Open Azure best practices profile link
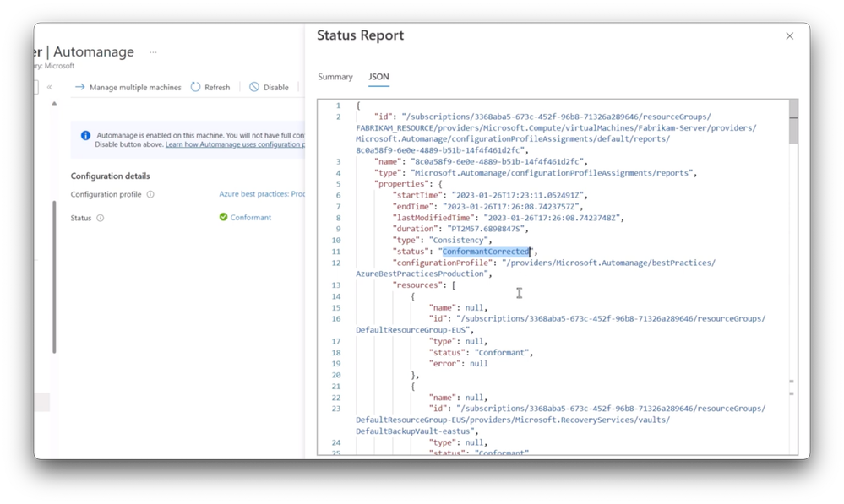 (262, 193)
